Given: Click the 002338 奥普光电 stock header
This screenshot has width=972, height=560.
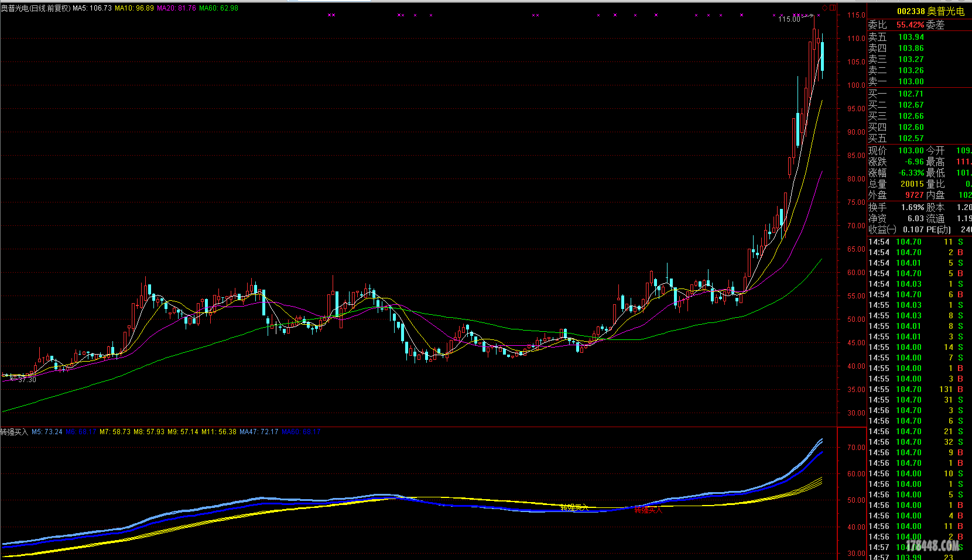Looking at the screenshot, I should [930, 11].
